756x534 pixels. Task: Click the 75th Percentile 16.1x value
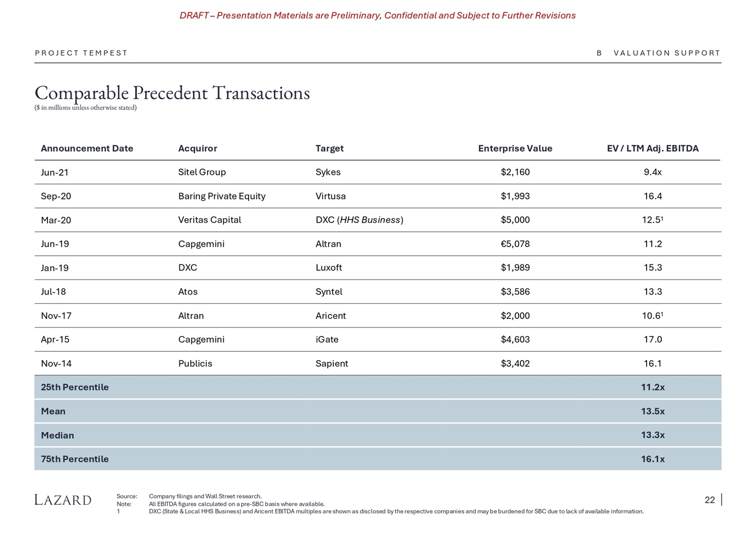[x=653, y=459]
